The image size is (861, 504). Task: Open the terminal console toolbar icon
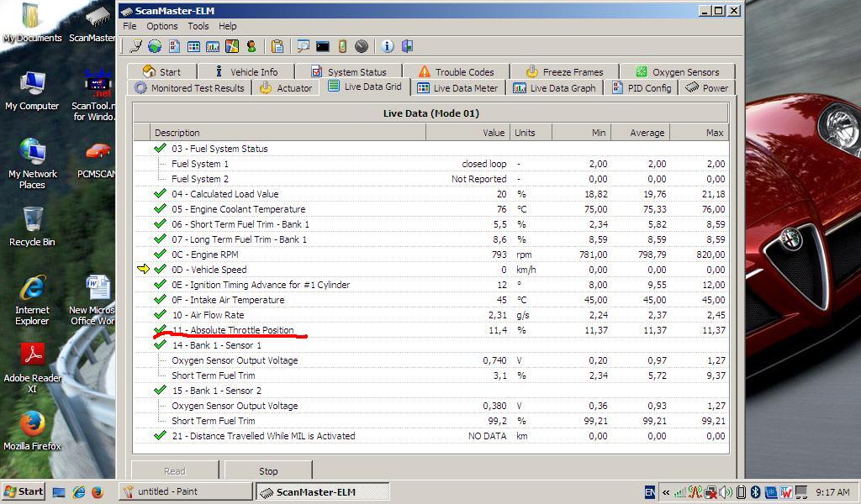click(x=323, y=46)
